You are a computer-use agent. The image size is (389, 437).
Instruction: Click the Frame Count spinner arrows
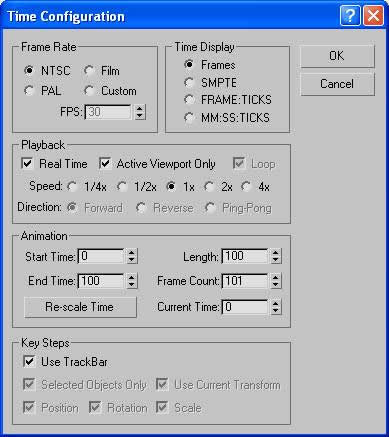pos(276,281)
